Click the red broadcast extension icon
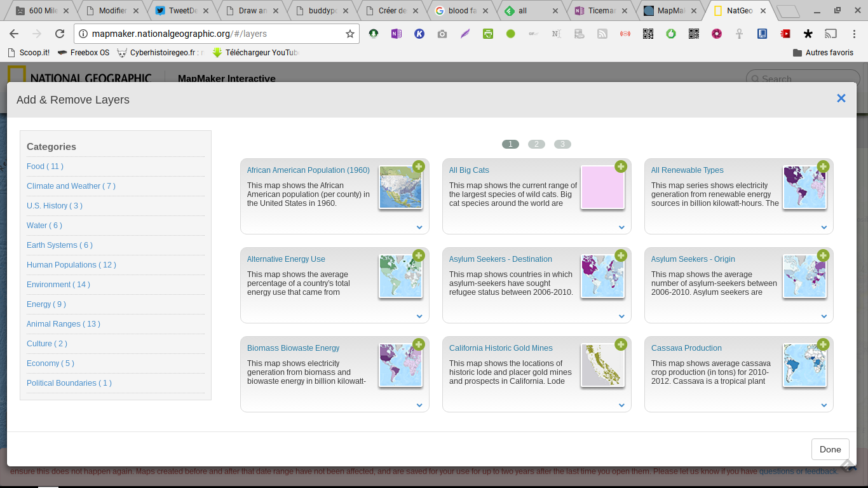 (625, 34)
